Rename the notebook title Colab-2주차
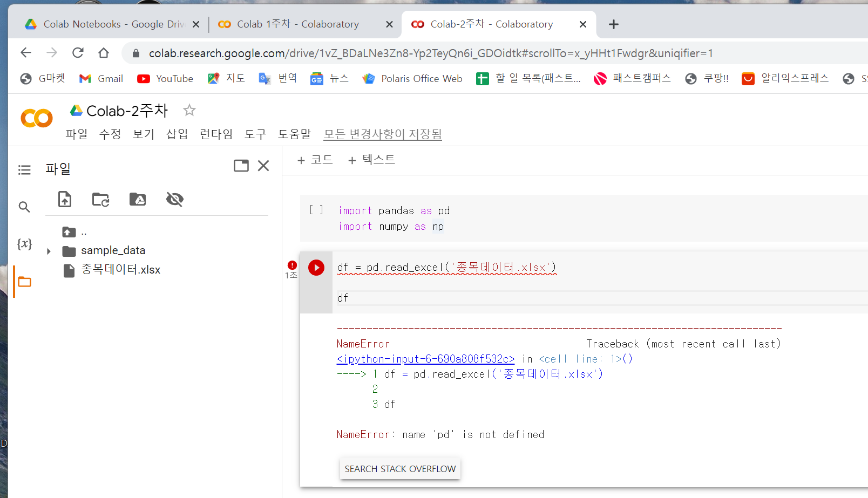 [x=127, y=111]
